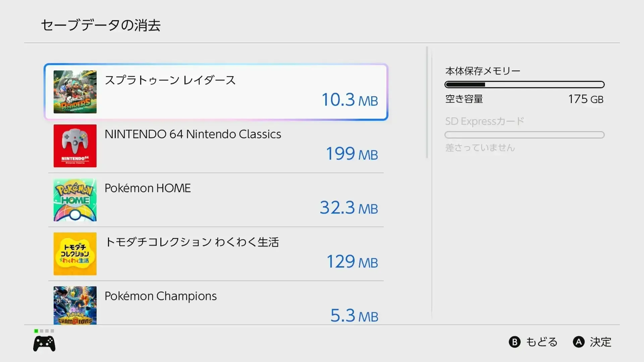Pick the Pokémon Champions title text
Viewport: 644px width, 362px height.
(x=161, y=296)
